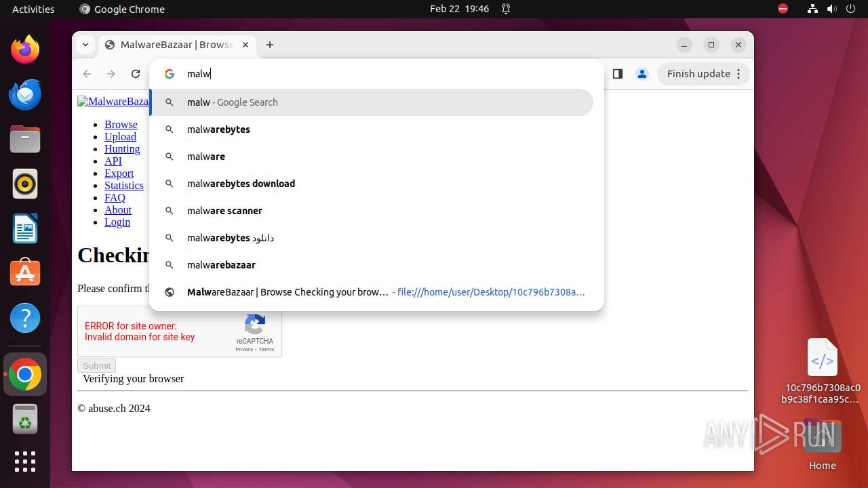This screenshot has width=868, height=488.
Task: Click Finish update button
Action: [x=703, y=74]
